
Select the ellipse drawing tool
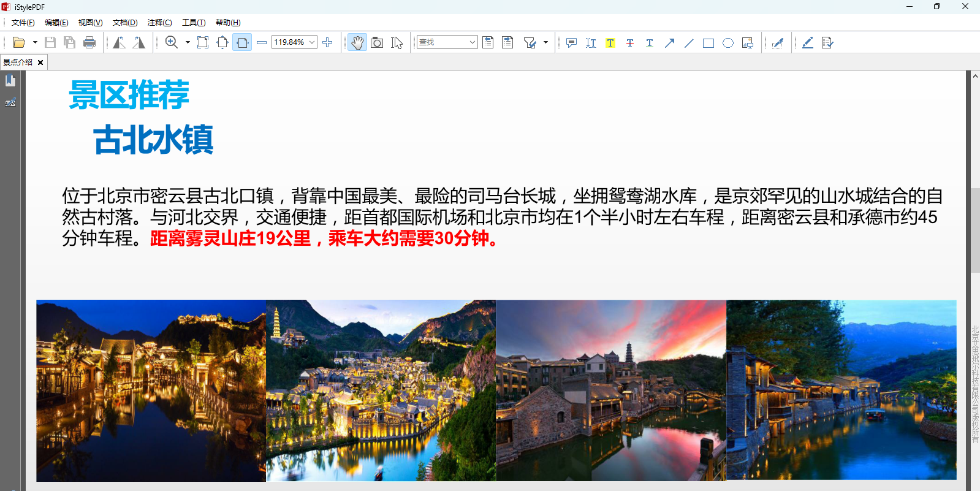tap(728, 42)
